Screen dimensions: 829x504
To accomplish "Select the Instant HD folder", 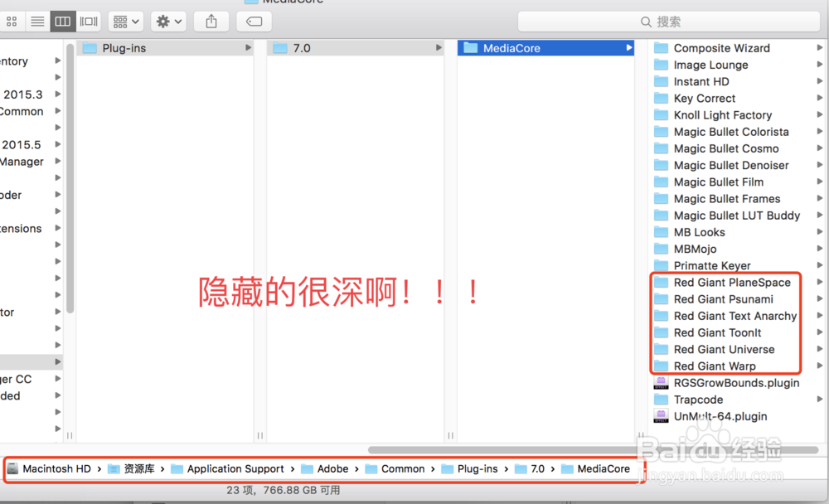I will pyautogui.click(x=738, y=81).
